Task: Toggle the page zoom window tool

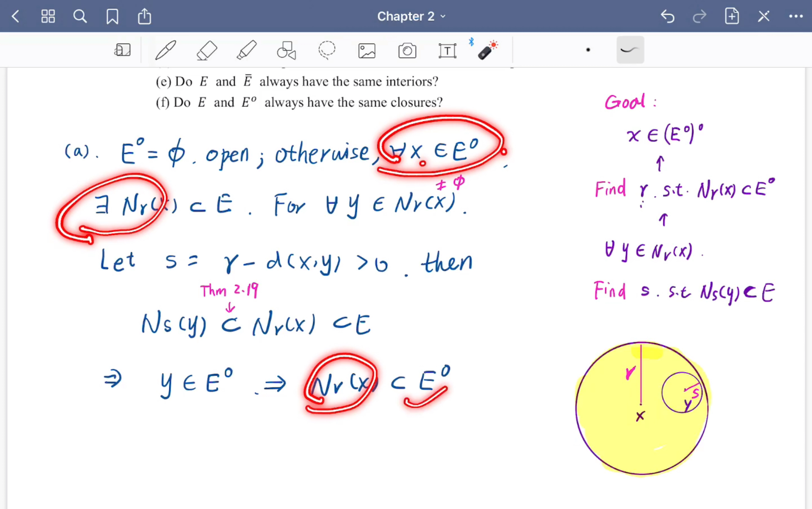Action: pos(123,50)
